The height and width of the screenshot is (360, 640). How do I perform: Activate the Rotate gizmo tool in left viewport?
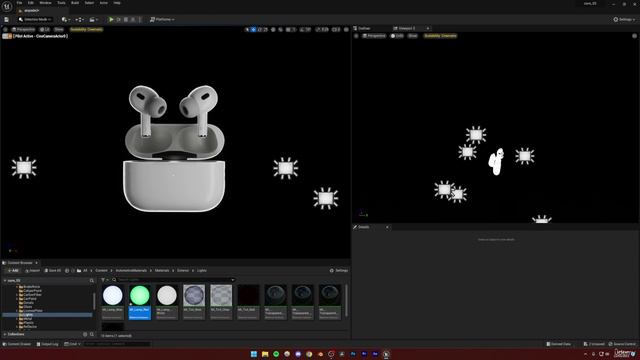(260, 29)
